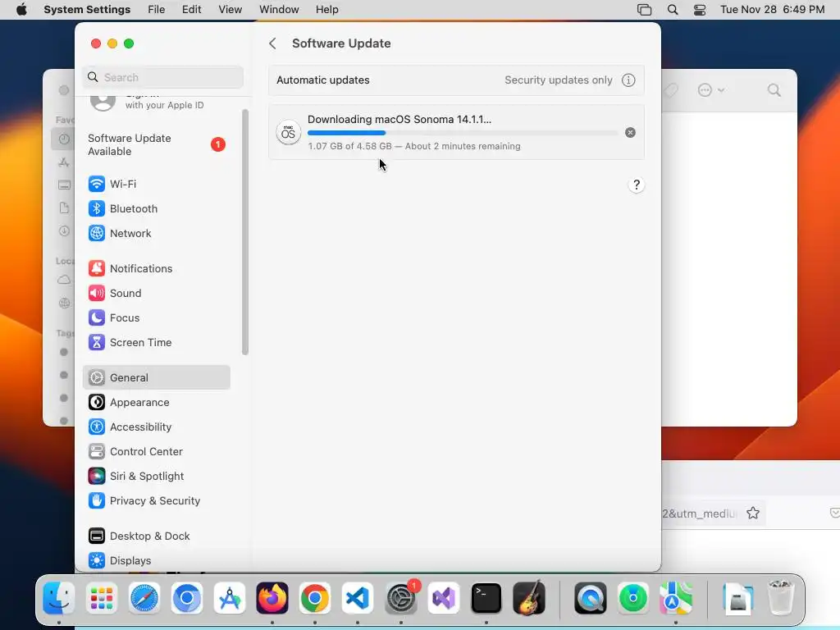
Task: Select Desktop & Dock in the sidebar
Action: 157,536
